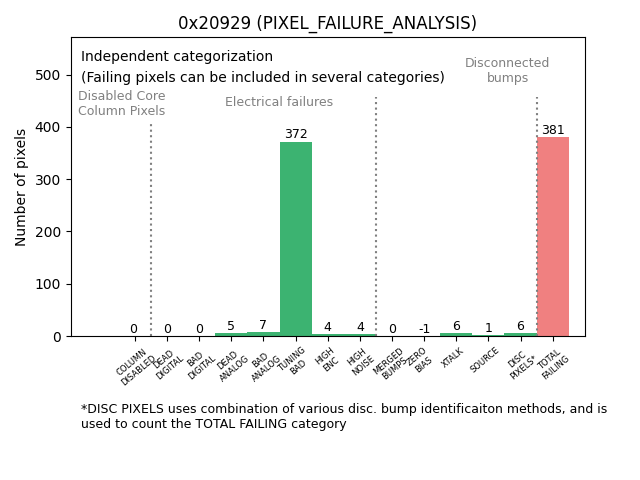Click the y-axis tick label 200

click(x=46, y=232)
